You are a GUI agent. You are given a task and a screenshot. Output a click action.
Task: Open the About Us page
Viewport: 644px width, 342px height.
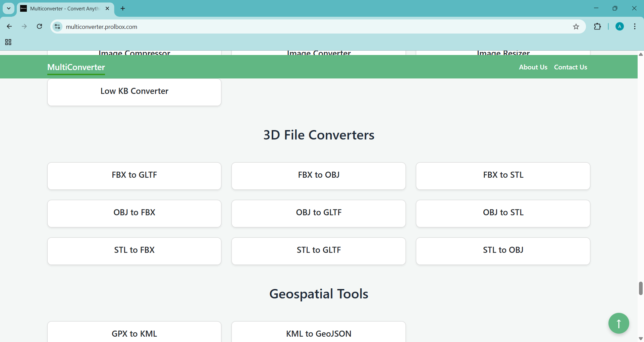[533, 67]
